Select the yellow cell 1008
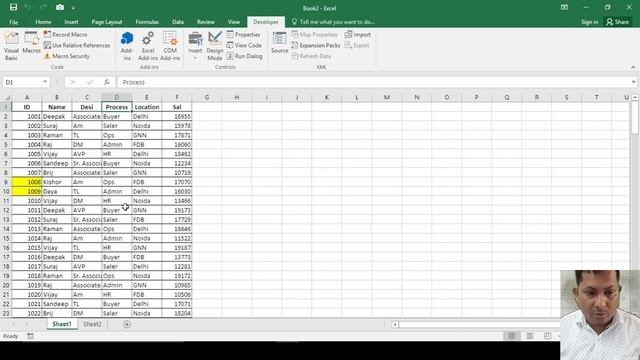Image resolution: width=640 pixels, height=360 pixels. point(27,182)
